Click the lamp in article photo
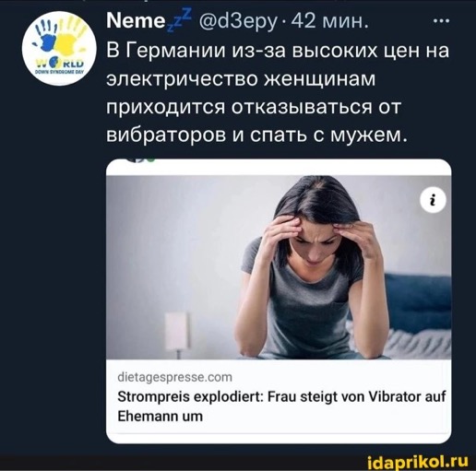476x471 pixels. click(x=177, y=335)
